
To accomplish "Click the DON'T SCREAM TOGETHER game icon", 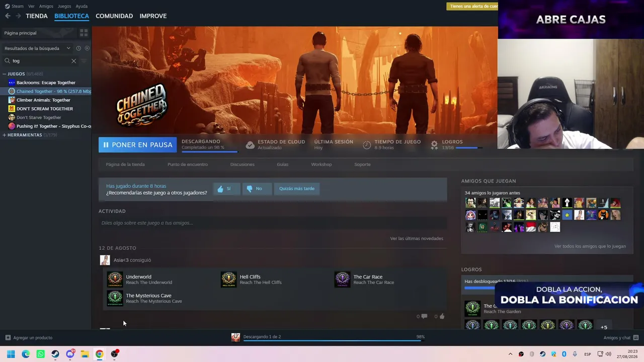I will pyautogui.click(x=12, y=109).
